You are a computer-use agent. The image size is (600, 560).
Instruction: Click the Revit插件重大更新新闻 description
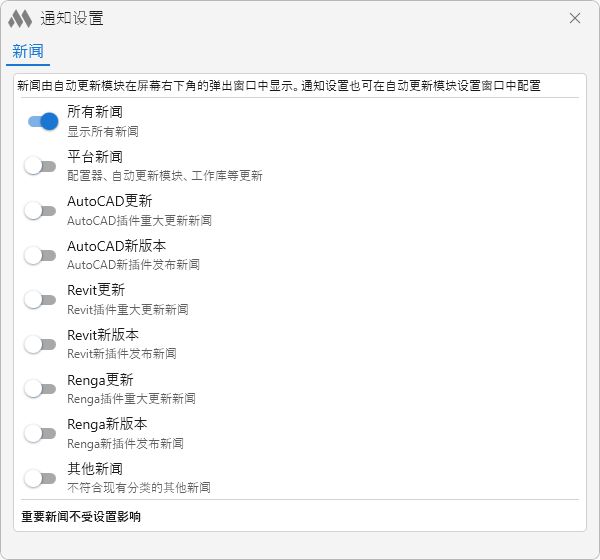point(128,309)
